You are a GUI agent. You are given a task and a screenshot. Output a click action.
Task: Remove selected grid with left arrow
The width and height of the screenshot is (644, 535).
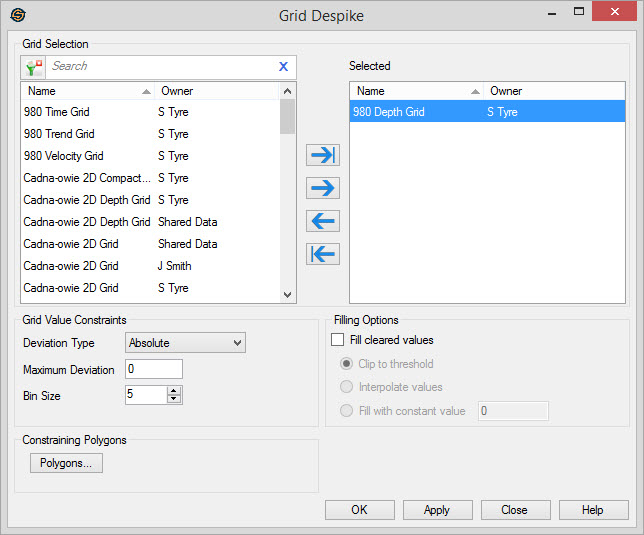click(323, 221)
